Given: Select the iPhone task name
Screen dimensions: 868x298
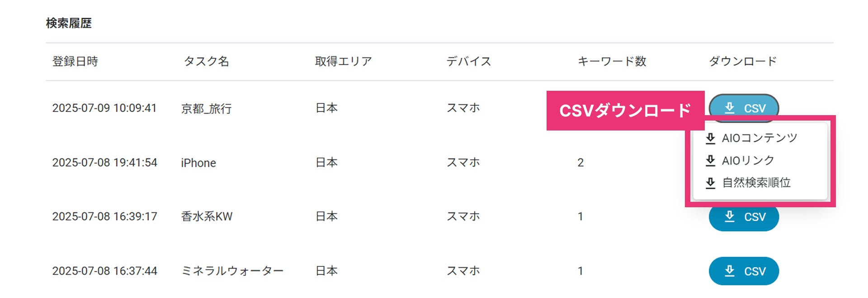Looking at the screenshot, I should click(198, 163).
